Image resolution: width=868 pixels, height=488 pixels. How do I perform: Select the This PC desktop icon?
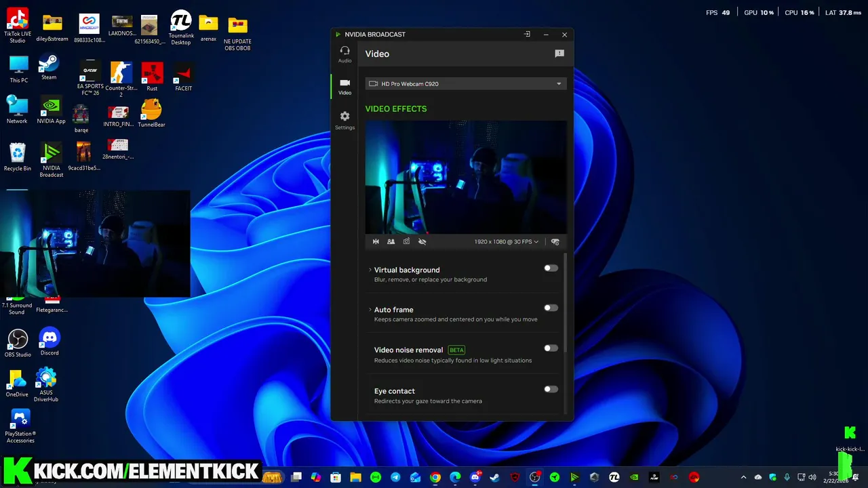click(18, 68)
